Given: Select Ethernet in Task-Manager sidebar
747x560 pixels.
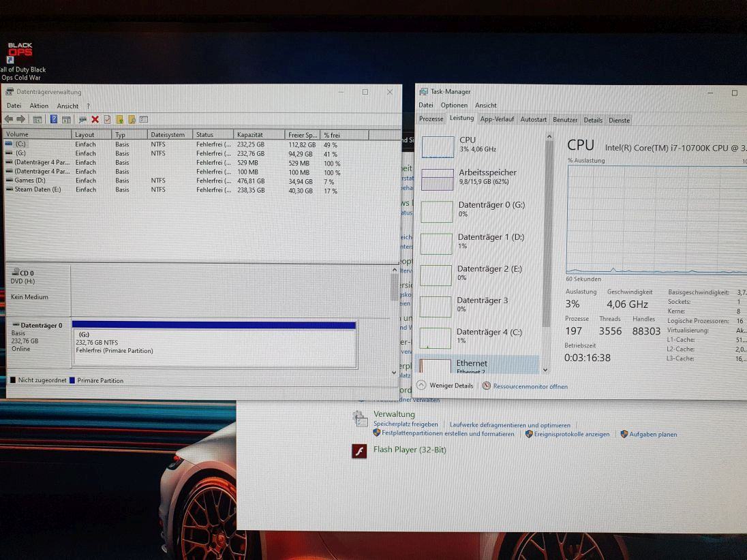Looking at the screenshot, I should click(x=478, y=364).
